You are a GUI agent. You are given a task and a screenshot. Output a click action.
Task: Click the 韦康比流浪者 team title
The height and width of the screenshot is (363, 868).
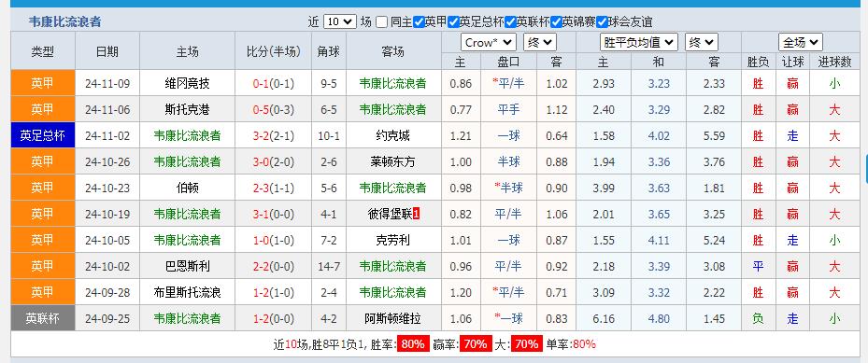(x=64, y=22)
